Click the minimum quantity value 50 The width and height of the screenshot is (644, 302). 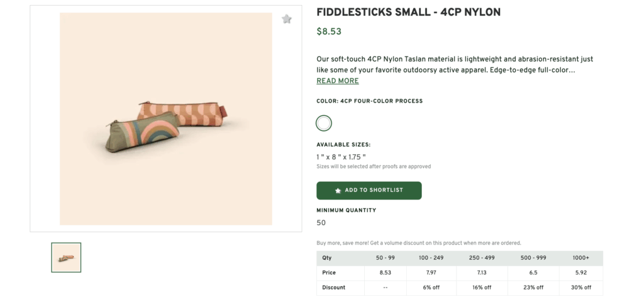[x=321, y=223]
